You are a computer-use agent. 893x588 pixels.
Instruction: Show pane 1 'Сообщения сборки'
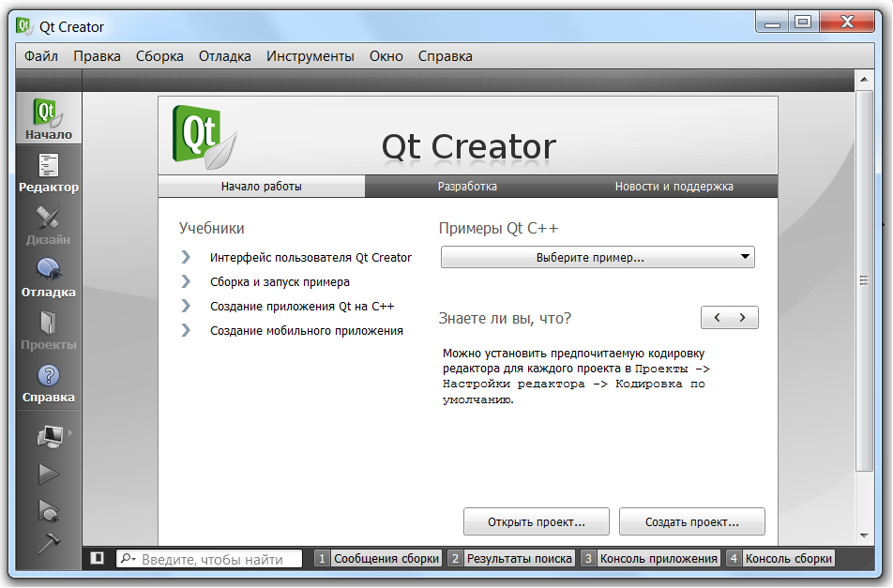click(378, 558)
